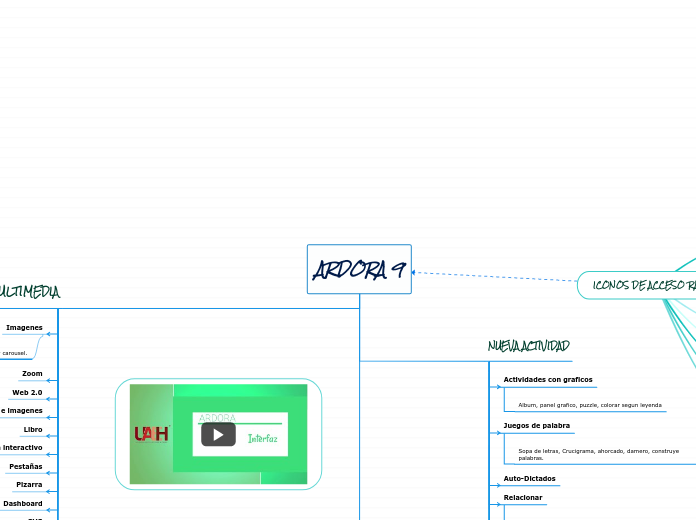The image size is (696, 520).
Task: Click the Actividades con graficos topic
Action: click(x=548, y=380)
